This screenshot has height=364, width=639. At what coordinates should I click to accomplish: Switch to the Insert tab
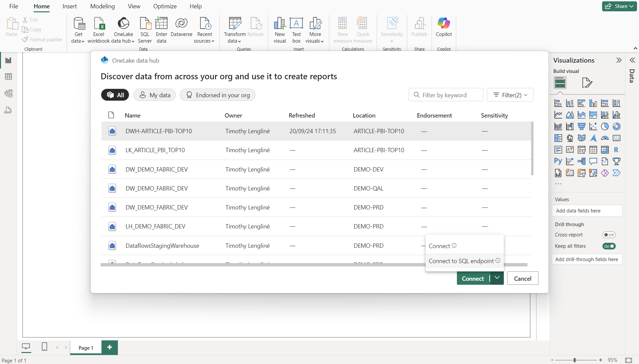pos(70,6)
